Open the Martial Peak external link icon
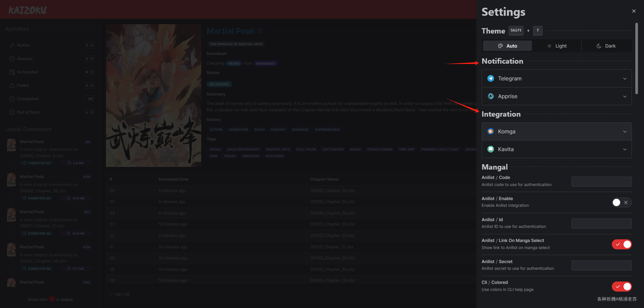Image resolution: width=644 pixels, height=308 pixels. 260,31
